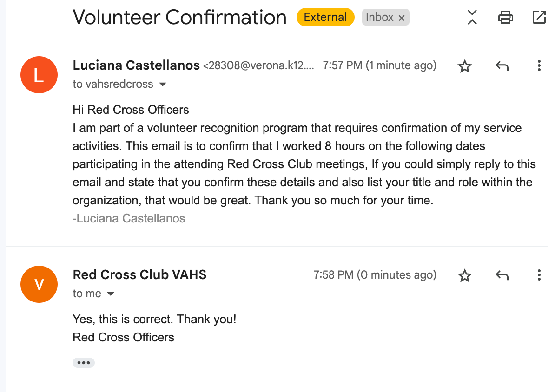The image size is (555, 392).
Task: Reply to Red Cross Club VAHS message
Action: coord(502,275)
